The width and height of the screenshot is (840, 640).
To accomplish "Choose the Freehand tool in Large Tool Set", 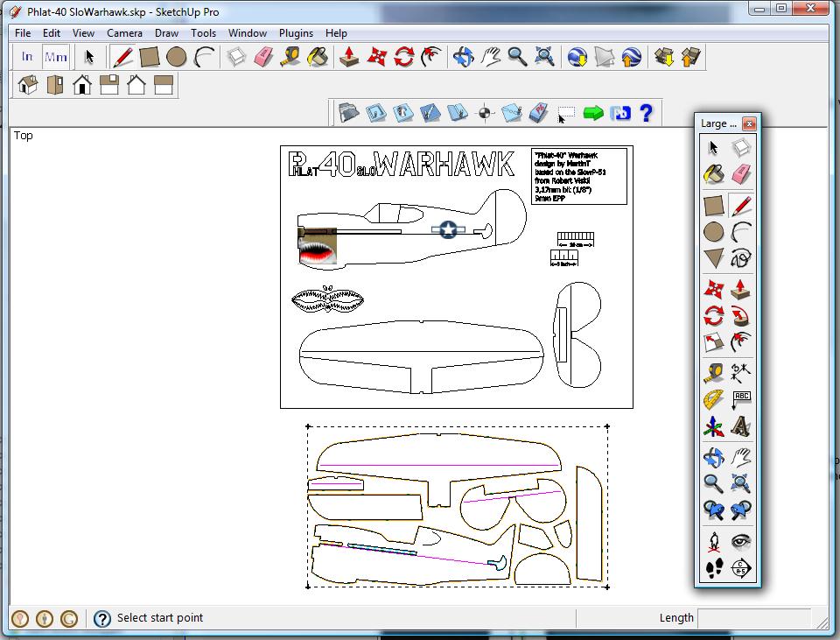I will coord(741,258).
